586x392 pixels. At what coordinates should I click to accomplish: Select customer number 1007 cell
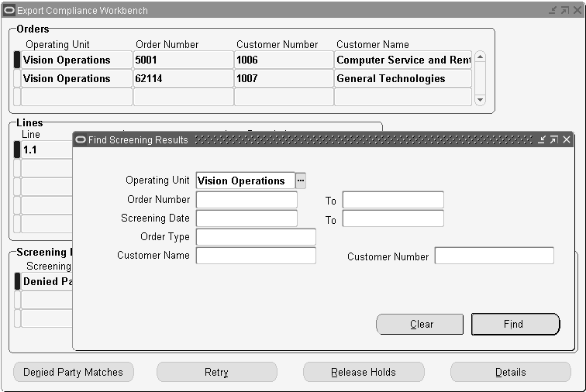point(284,78)
